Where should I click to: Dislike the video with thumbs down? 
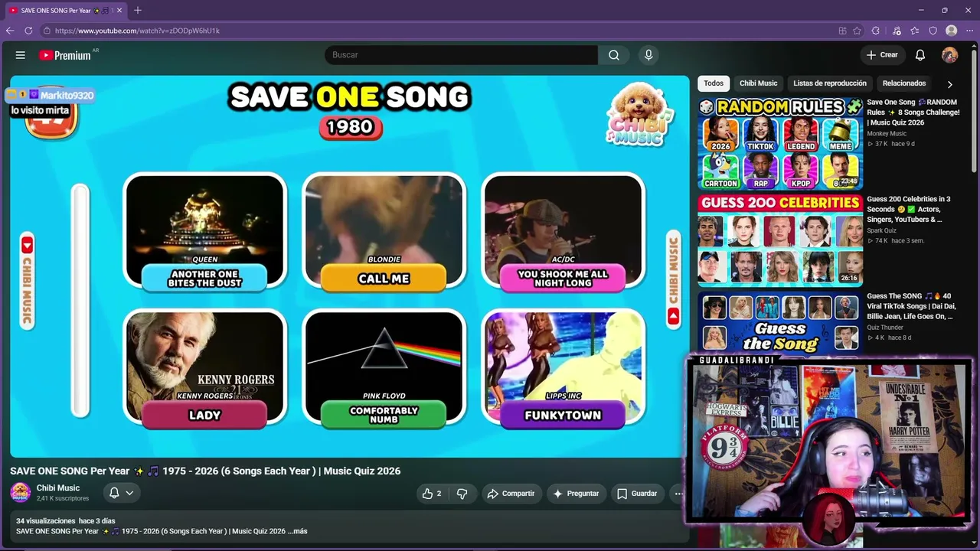[462, 494]
